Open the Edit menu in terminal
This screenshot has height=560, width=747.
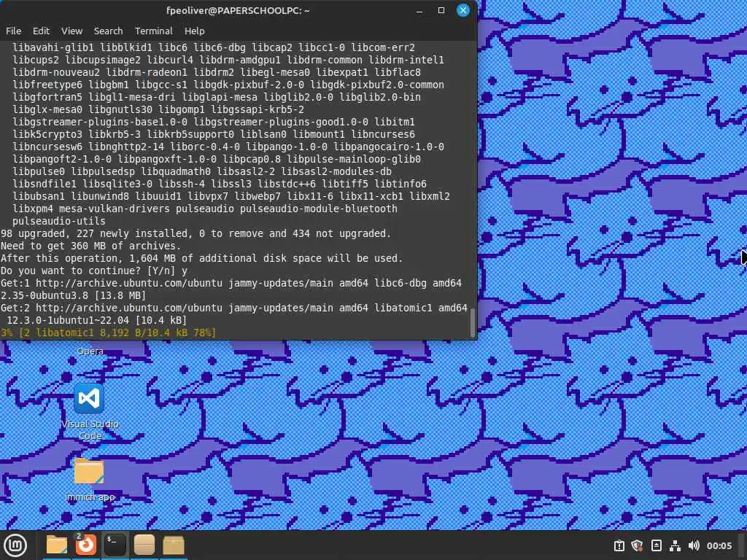coord(41,31)
